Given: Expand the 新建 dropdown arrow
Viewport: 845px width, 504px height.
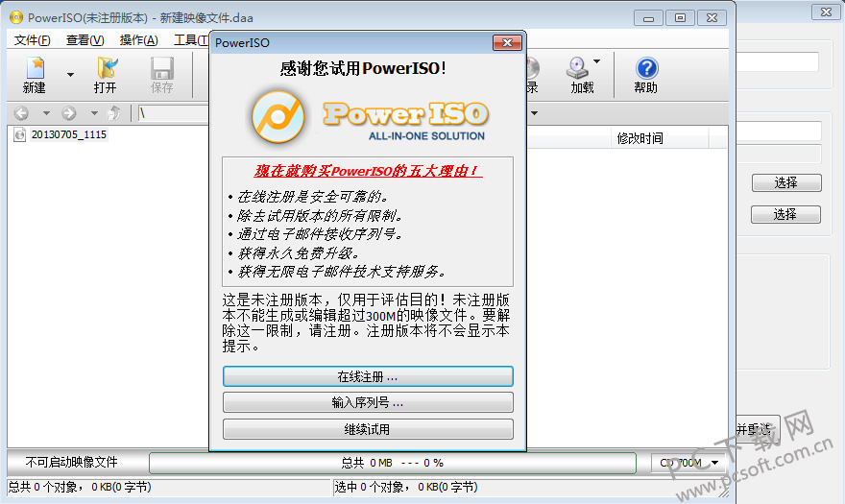Looking at the screenshot, I should [x=71, y=75].
